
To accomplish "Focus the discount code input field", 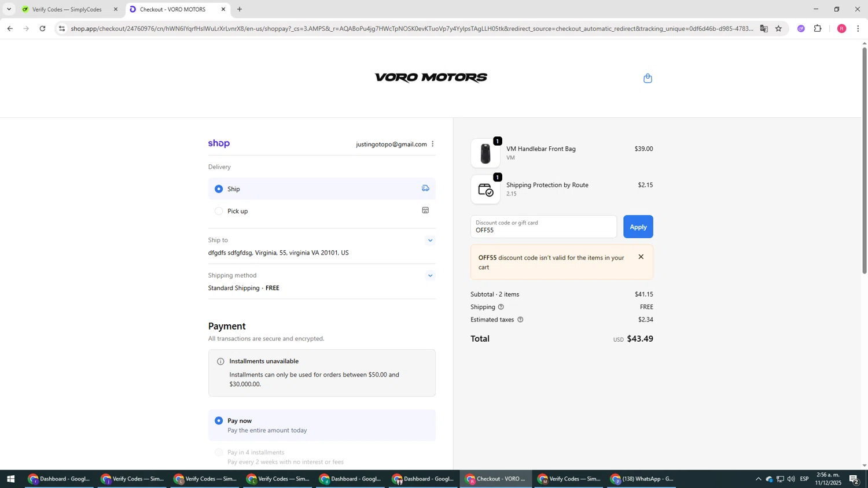I will [544, 227].
